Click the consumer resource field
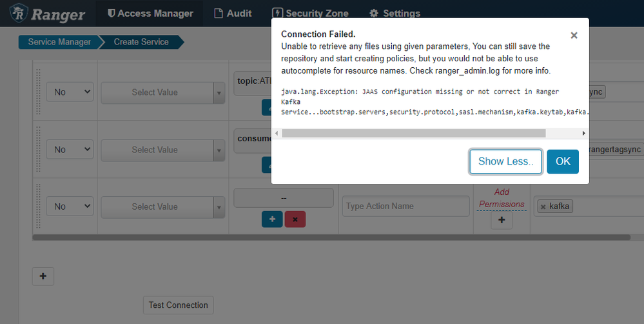 coord(252,142)
